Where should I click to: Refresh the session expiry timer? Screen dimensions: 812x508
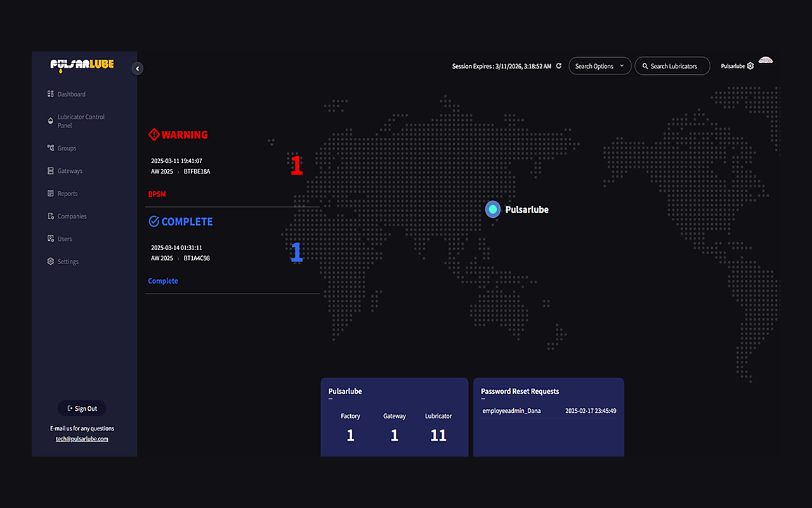pos(559,66)
